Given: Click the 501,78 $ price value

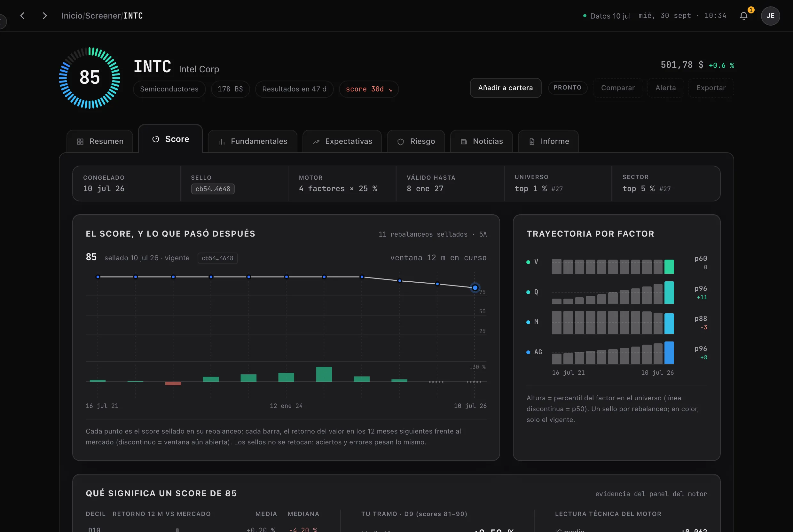Looking at the screenshot, I should tap(682, 65).
